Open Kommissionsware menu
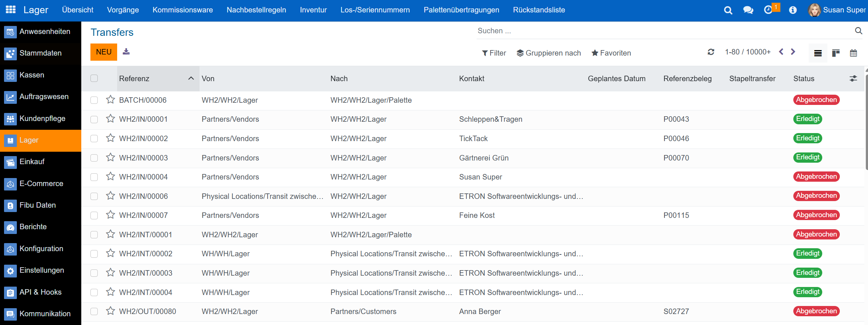The width and height of the screenshot is (868, 325). pyautogui.click(x=183, y=10)
